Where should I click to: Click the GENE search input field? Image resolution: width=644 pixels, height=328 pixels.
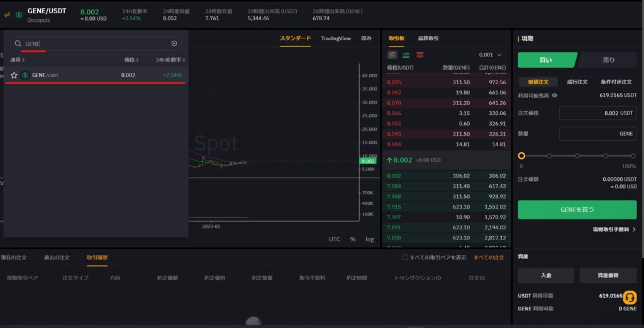(96, 43)
